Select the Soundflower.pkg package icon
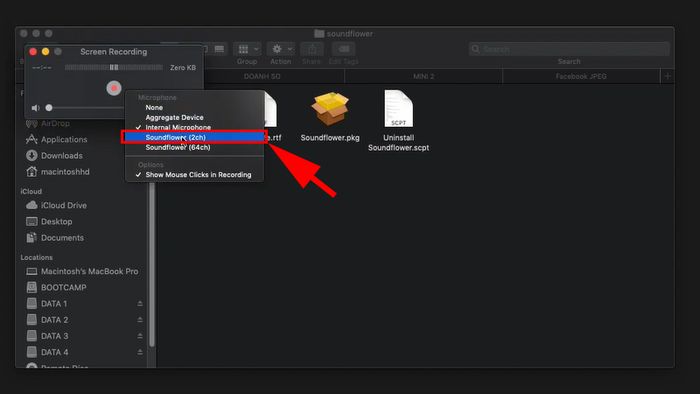Viewport: 700px width, 394px height. pos(330,109)
